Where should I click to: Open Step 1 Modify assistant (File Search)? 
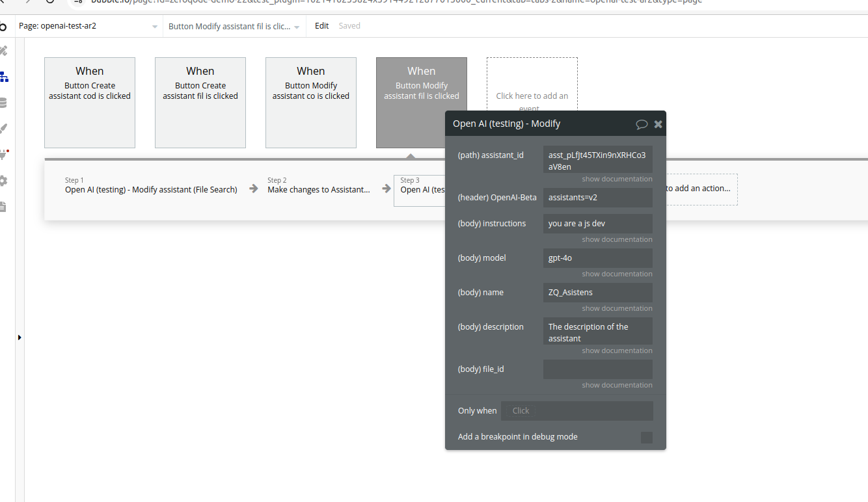point(151,185)
